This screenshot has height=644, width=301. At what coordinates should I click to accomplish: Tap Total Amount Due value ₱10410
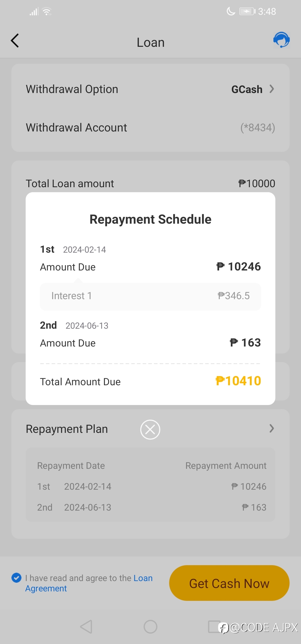[238, 381]
